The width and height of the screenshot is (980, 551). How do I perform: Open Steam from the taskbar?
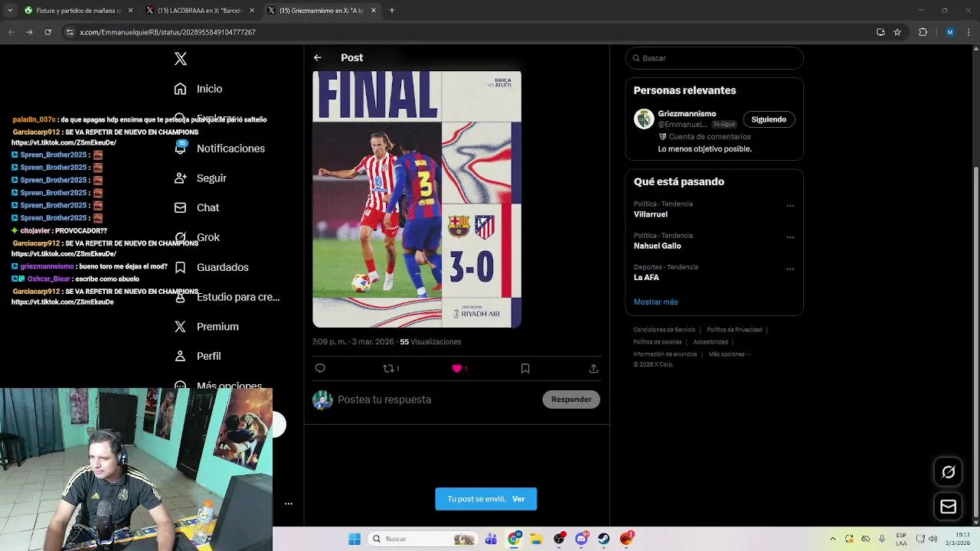pyautogui.click(x=604, y=539)
